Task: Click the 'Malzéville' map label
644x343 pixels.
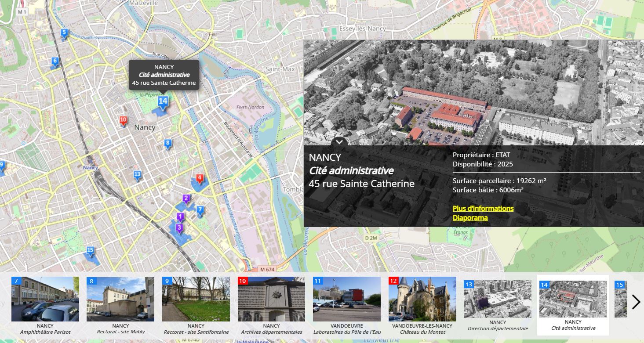Action: point(143,3)
